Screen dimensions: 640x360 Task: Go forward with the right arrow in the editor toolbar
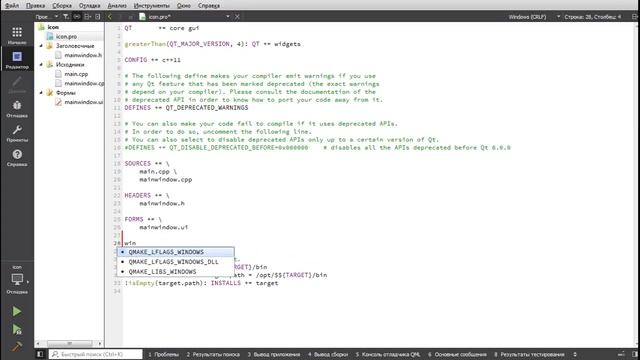[x=120, y=17]
